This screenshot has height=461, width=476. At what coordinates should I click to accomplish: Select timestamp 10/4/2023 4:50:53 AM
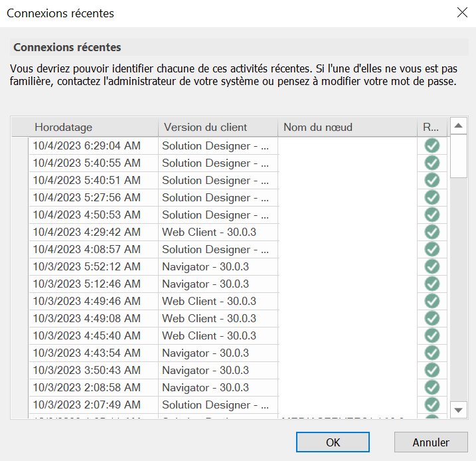tap(86, 215)
